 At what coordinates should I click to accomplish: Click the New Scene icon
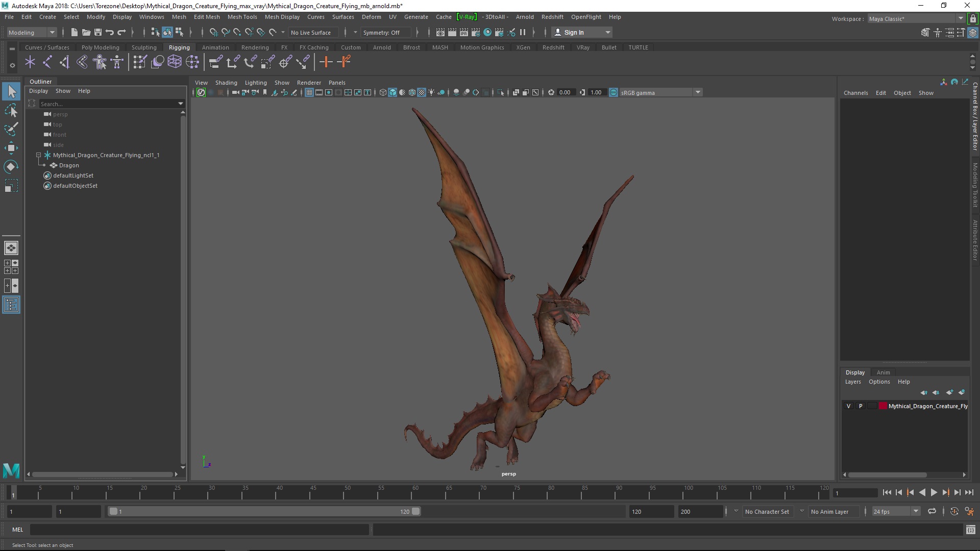(x=75, y=32)
